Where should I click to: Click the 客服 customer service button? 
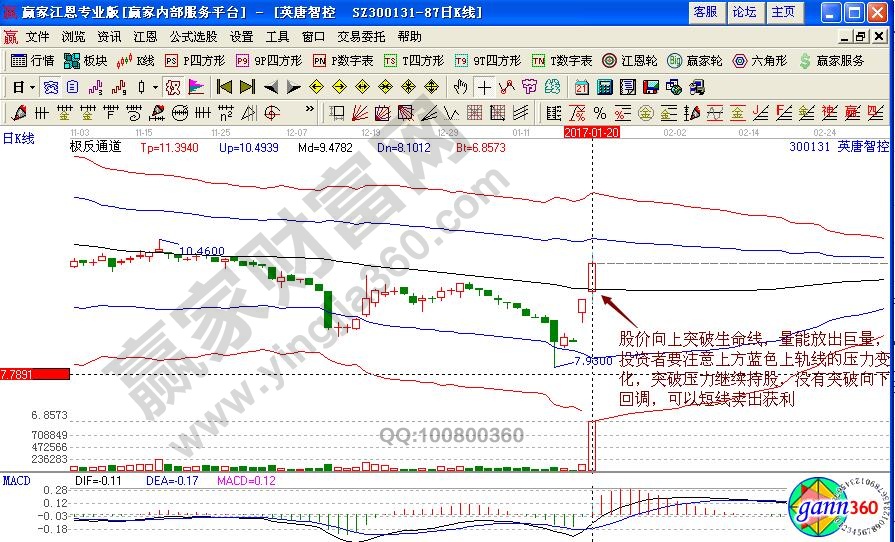point(704,12)
